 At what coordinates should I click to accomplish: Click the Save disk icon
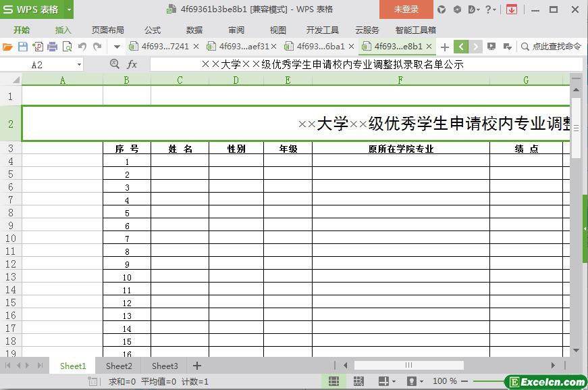(23, 47)
